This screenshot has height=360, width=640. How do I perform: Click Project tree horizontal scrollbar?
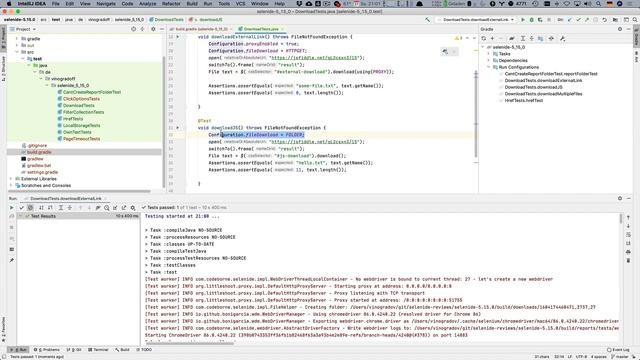coord(80,191)
